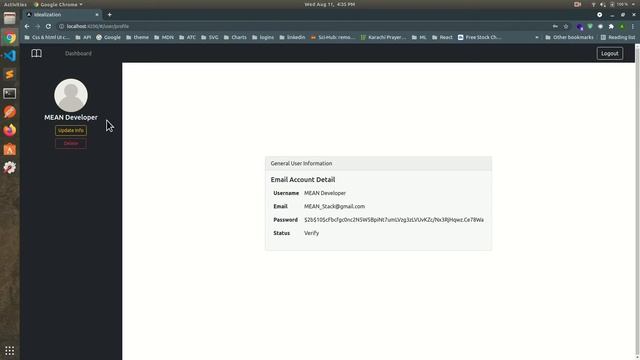The image size is (640, 360).
Task: Click the red Delete button in the sidebar
Action: (x=71, y=144)
